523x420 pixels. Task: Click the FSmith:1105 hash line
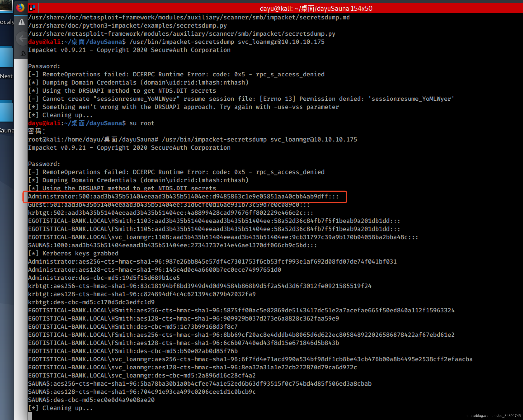pyautogui.click(x=214, y=229)
